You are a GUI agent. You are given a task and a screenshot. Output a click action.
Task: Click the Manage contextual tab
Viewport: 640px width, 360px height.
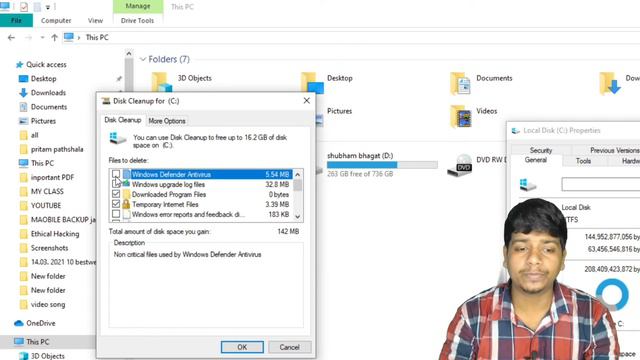(138, 6)
